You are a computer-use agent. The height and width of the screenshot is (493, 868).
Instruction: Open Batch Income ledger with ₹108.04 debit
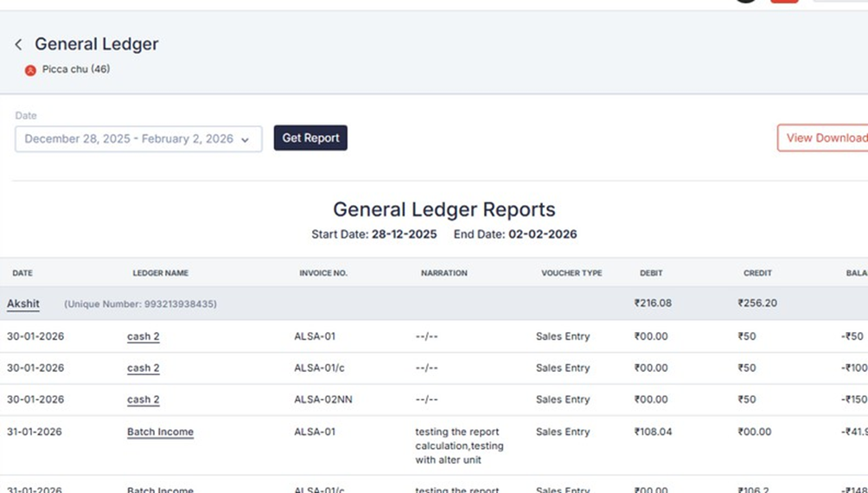(x=160, y=432)
